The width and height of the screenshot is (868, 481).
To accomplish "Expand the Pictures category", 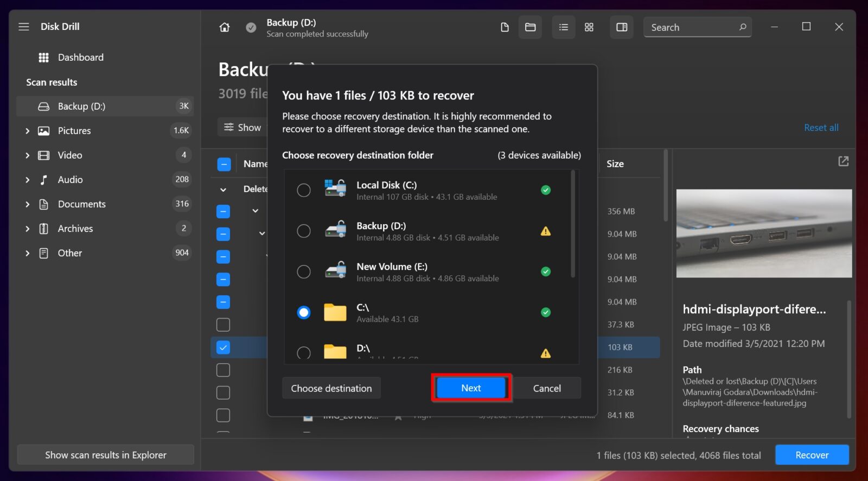I will 28,131.
